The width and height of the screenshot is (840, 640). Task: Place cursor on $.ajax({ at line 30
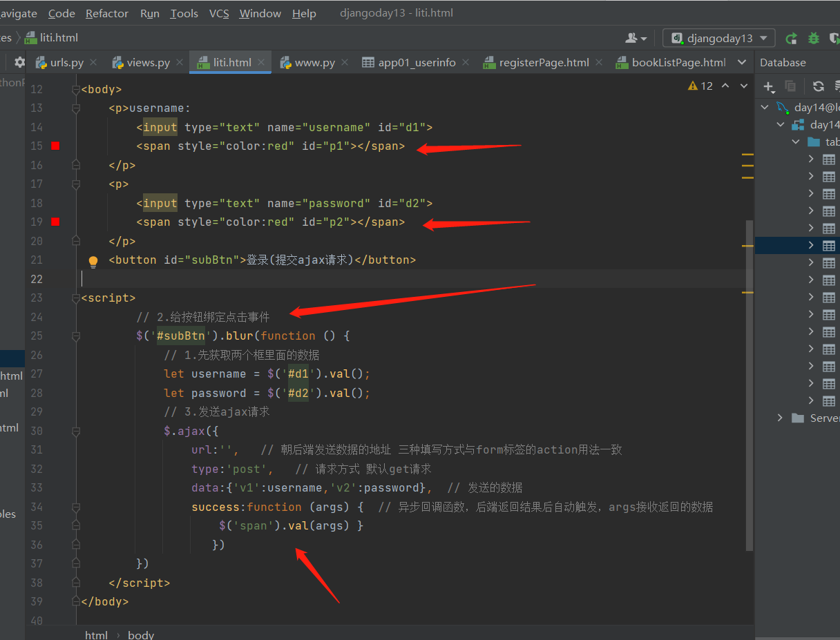pos(191,431)
